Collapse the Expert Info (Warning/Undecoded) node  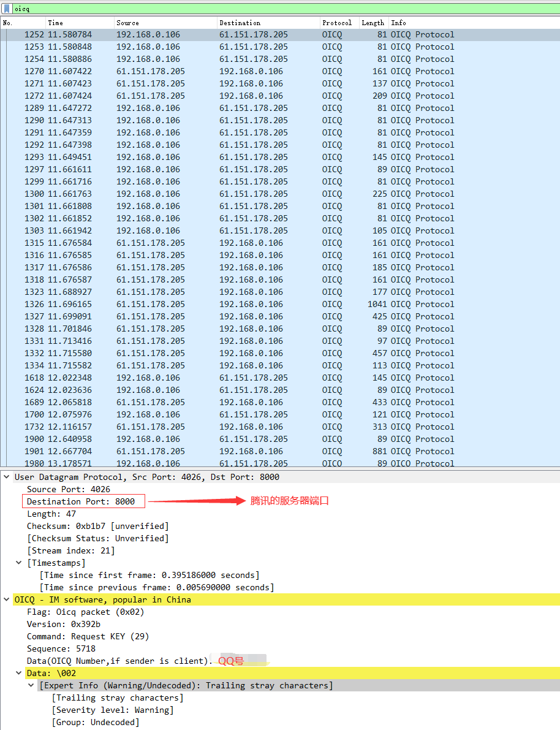click(31, 685)
